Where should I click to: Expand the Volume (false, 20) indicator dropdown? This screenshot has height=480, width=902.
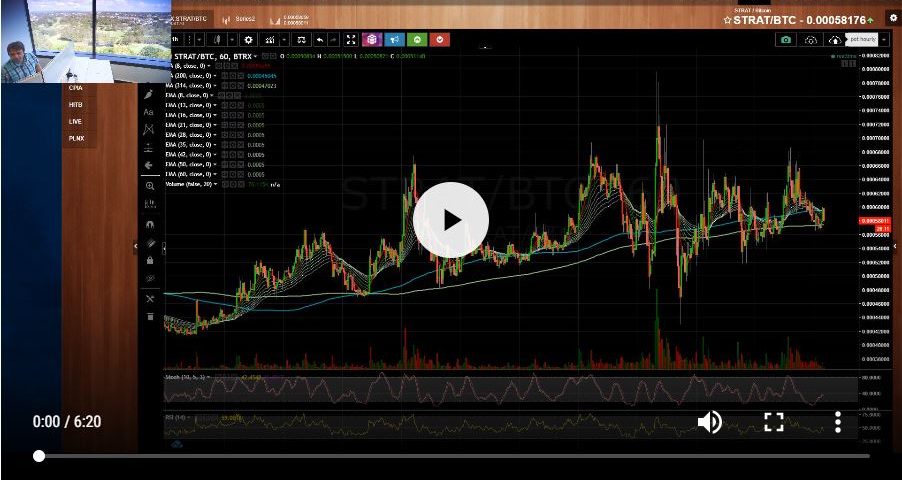point(216,185)
